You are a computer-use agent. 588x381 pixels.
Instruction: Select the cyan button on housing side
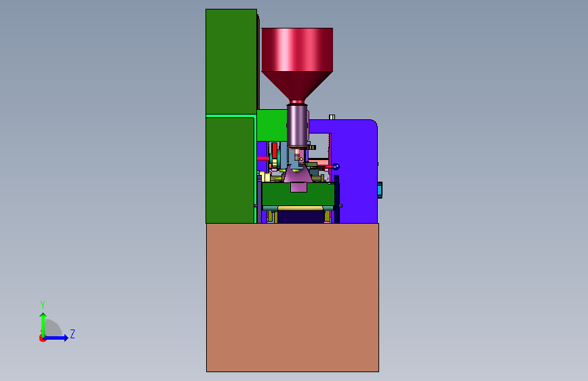[x=380, y=190]
